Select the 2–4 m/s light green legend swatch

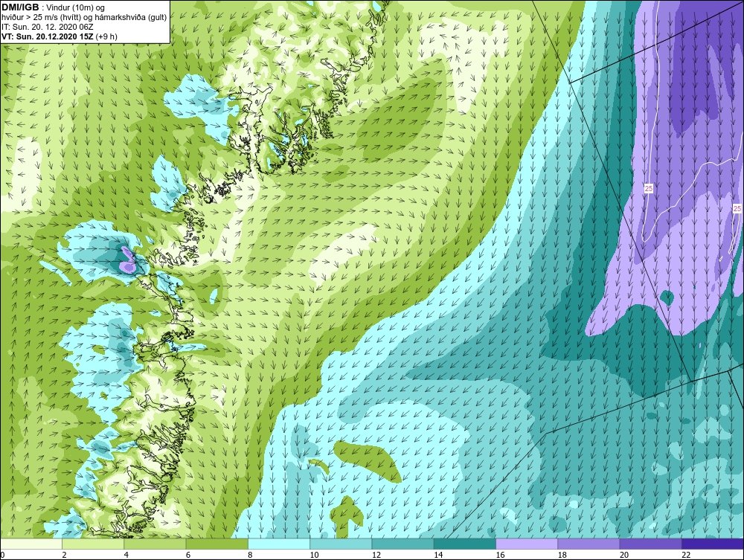click(93, 544)
